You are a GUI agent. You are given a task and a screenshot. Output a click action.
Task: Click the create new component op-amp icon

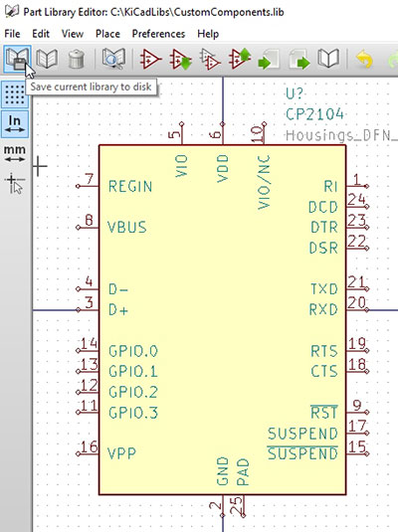point(151,59)
